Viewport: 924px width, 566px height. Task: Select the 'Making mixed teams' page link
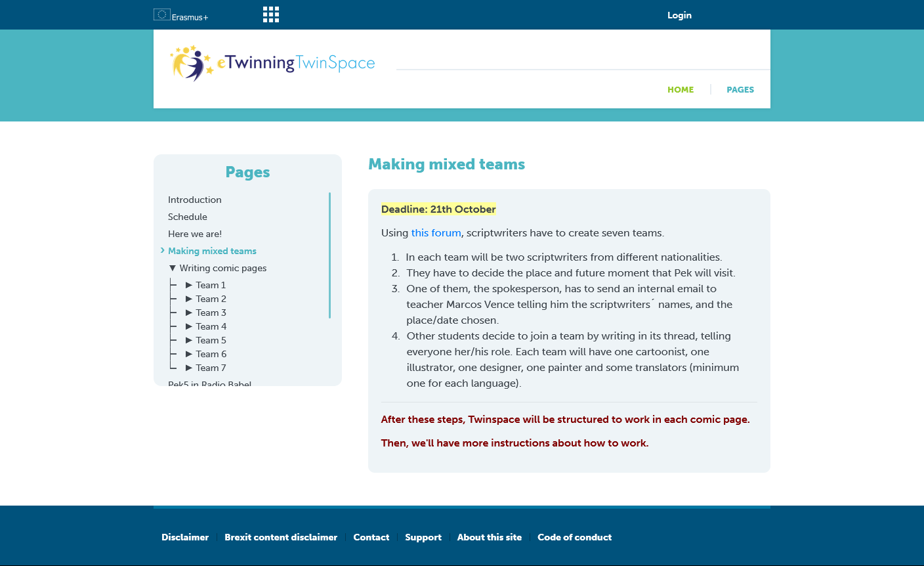[212, 251]
